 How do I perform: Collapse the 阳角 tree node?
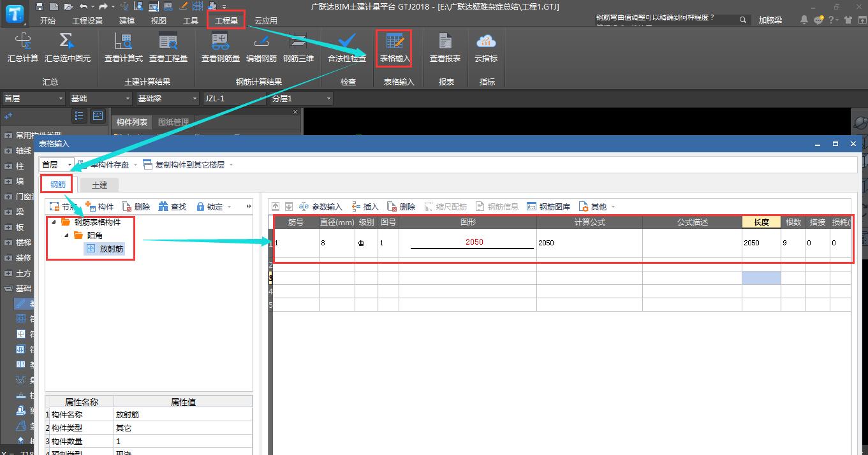coord(66,235)
